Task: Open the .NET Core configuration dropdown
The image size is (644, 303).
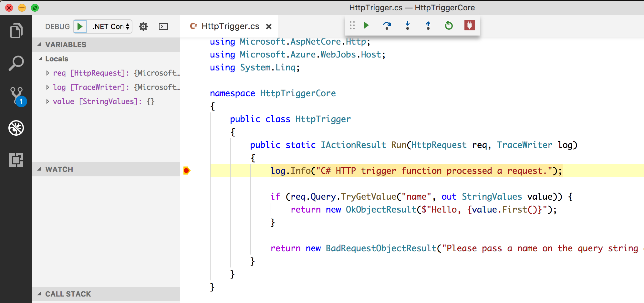Action: click(x=111, y=26)
